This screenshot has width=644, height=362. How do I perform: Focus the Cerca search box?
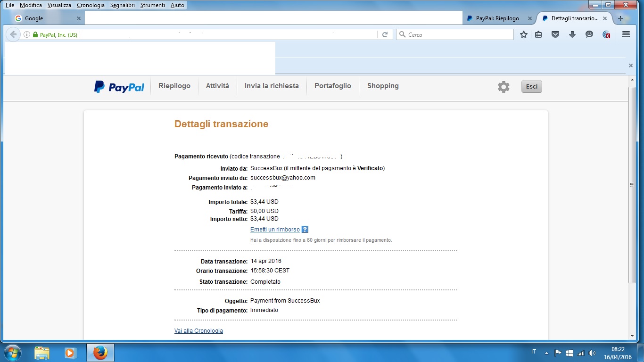454,34
